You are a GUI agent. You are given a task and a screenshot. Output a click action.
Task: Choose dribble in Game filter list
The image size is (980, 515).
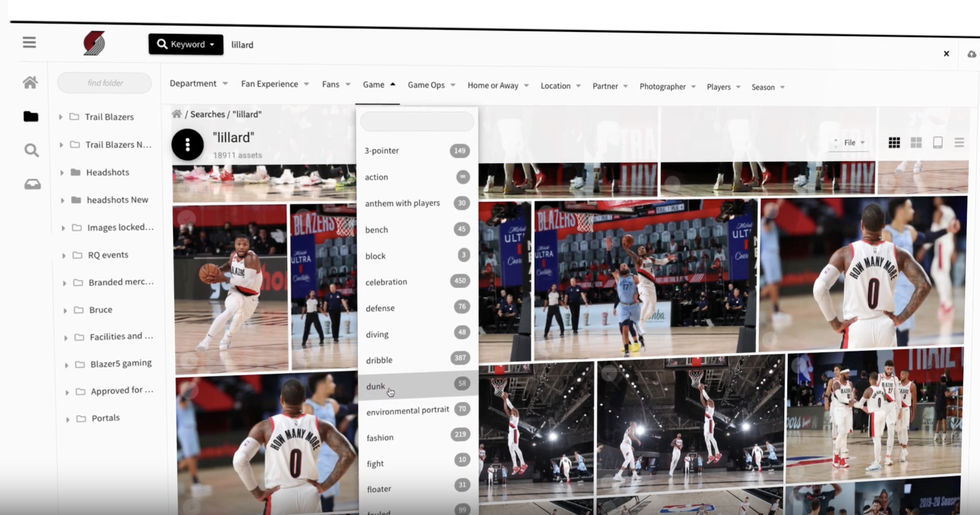pos(418,359)
